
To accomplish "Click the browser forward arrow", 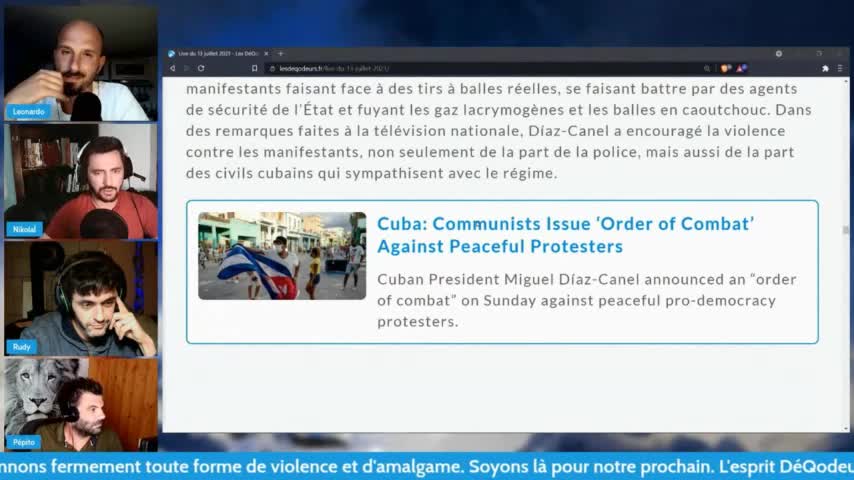I will click(187, 69).
